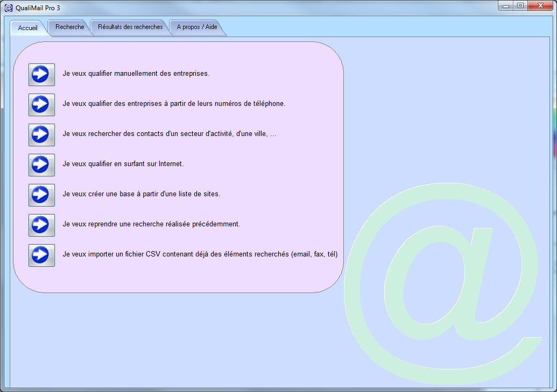
Task: Click the QualiMail @ icon in title bar
Action: click(x=9, y=8)
